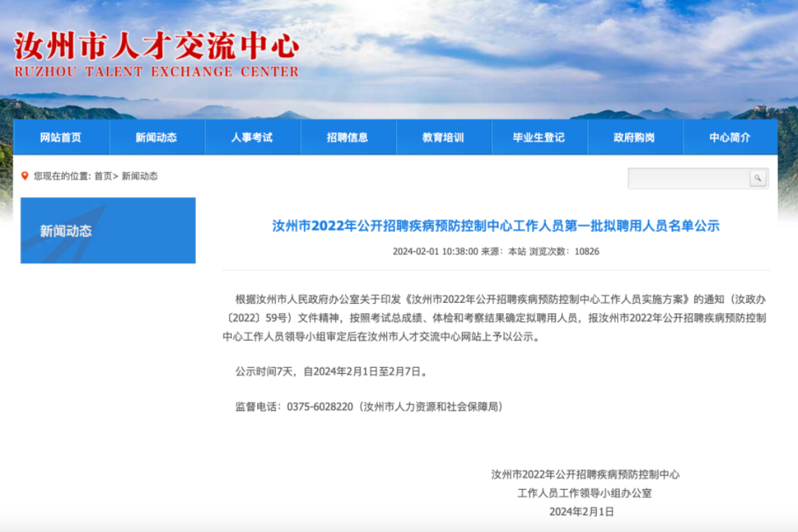The height and width of the screenshot is (532, 798).
Task: Click the 公示时间7天 paragraph
Action: point(331,372)
